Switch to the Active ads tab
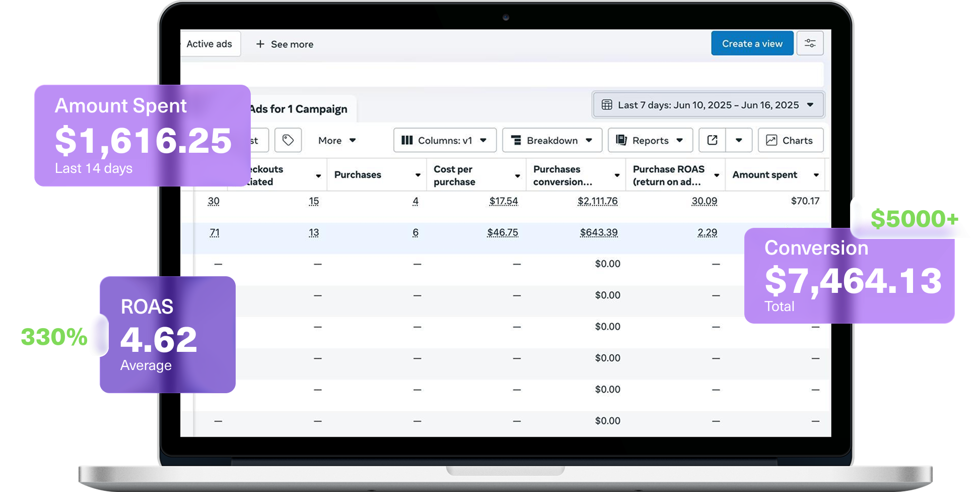This screenshot has height=492, width=980. [209, 44]
